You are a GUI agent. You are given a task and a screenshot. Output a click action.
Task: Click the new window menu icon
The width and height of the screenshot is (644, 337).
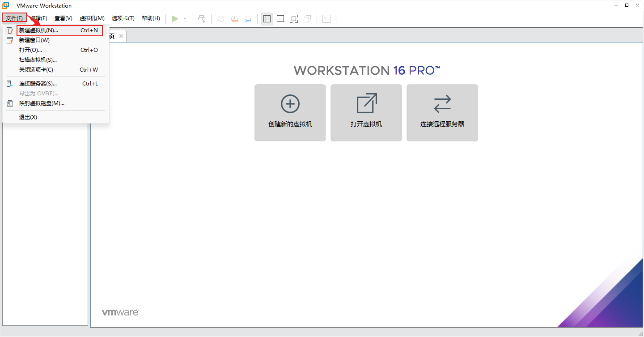[10, 40]
